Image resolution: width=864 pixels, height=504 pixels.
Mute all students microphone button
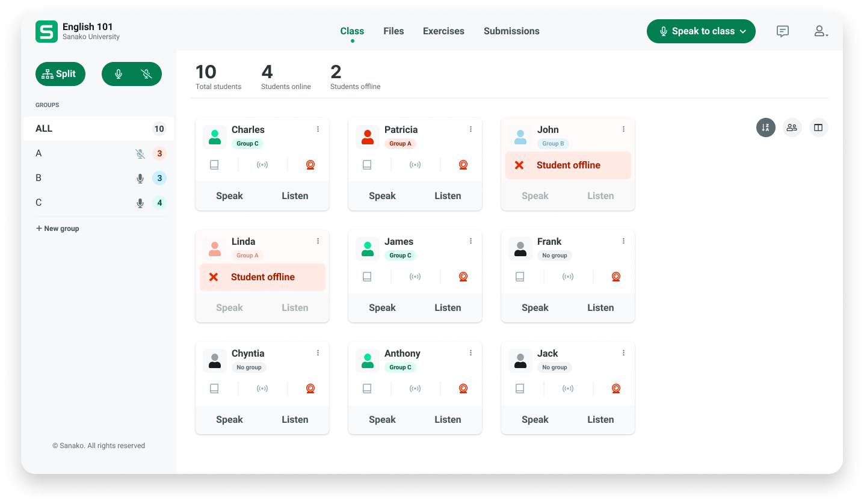click(146, 74)
